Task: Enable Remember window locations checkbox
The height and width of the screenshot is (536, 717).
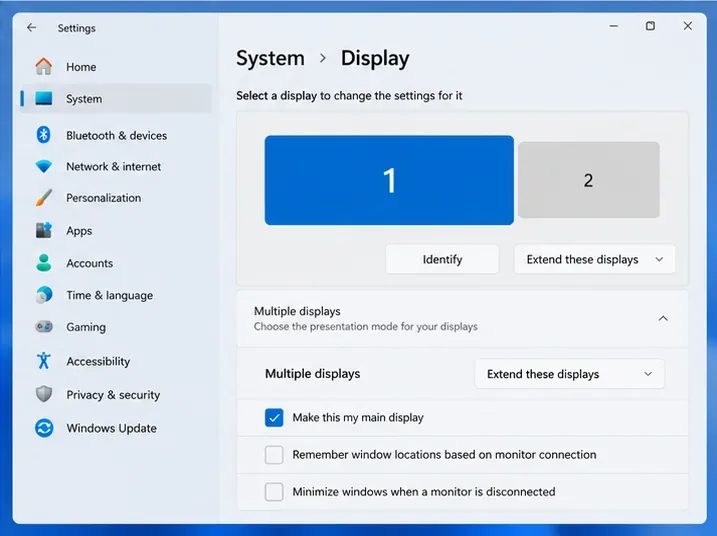Action: click(x=274, y=455)
